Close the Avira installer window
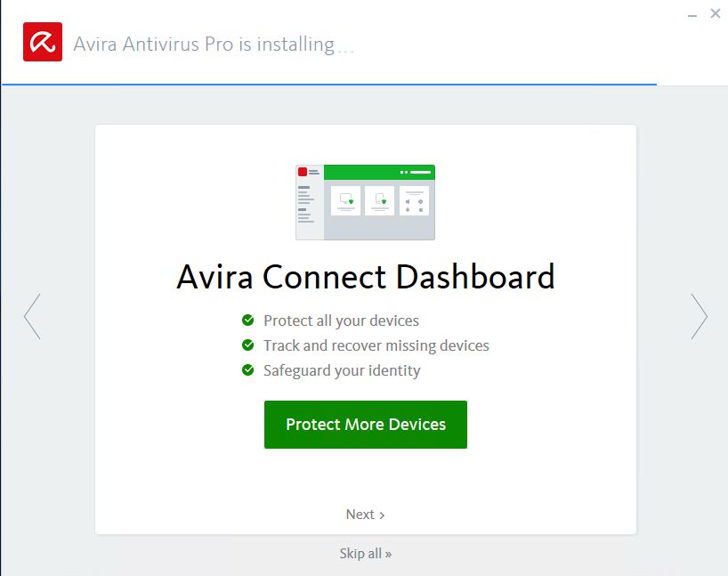Screen dimensions: 728x576 click(716, 13)
